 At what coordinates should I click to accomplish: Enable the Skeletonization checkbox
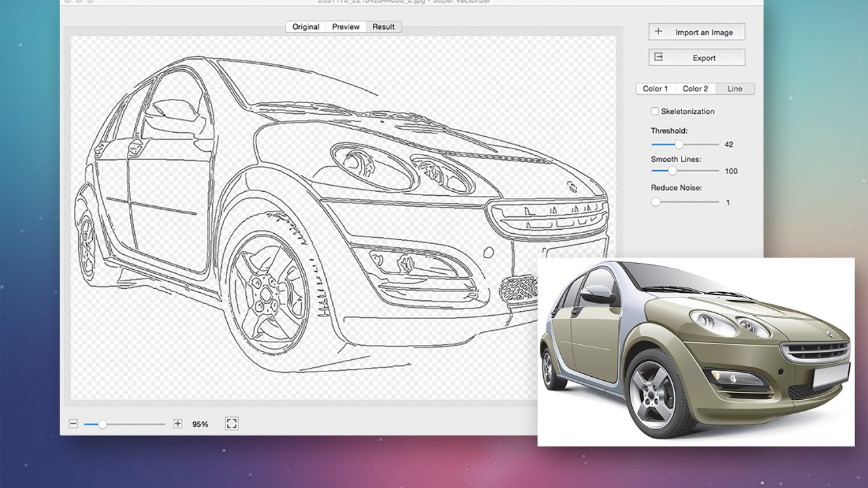pos(654,110)
